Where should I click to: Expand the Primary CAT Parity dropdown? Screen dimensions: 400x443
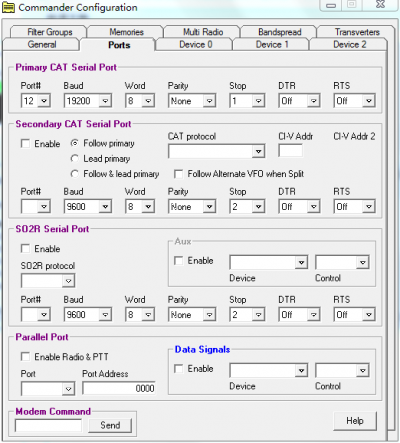click(192, 101)
